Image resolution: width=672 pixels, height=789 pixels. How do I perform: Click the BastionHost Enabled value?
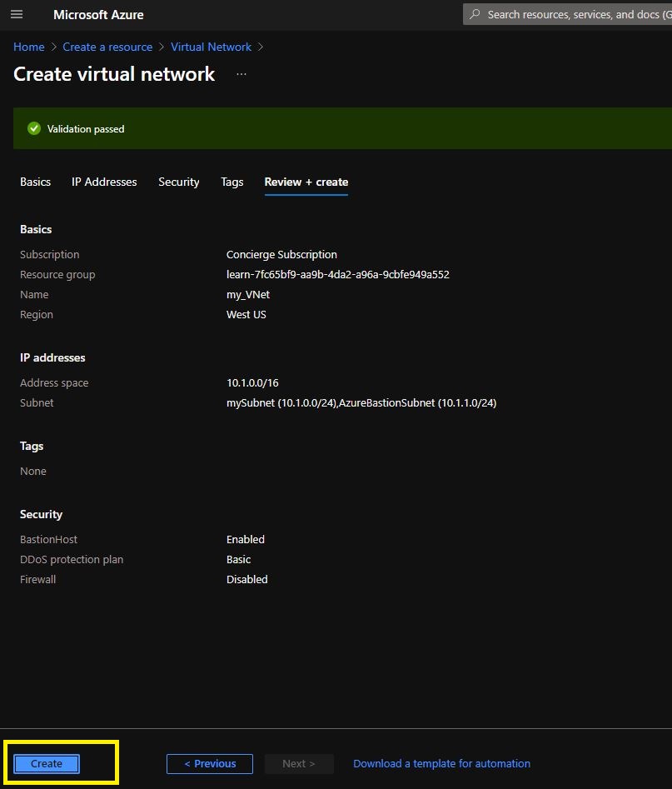click(x=246, y=539)
